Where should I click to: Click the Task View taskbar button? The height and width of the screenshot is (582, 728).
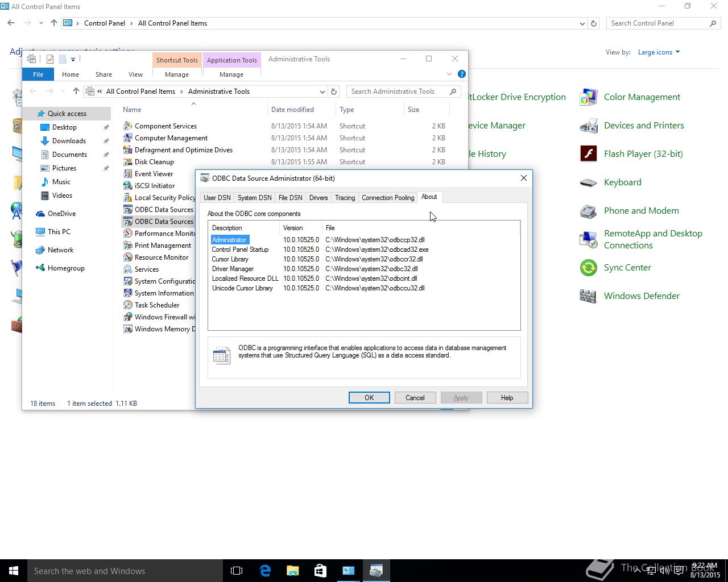pos(237,571)
